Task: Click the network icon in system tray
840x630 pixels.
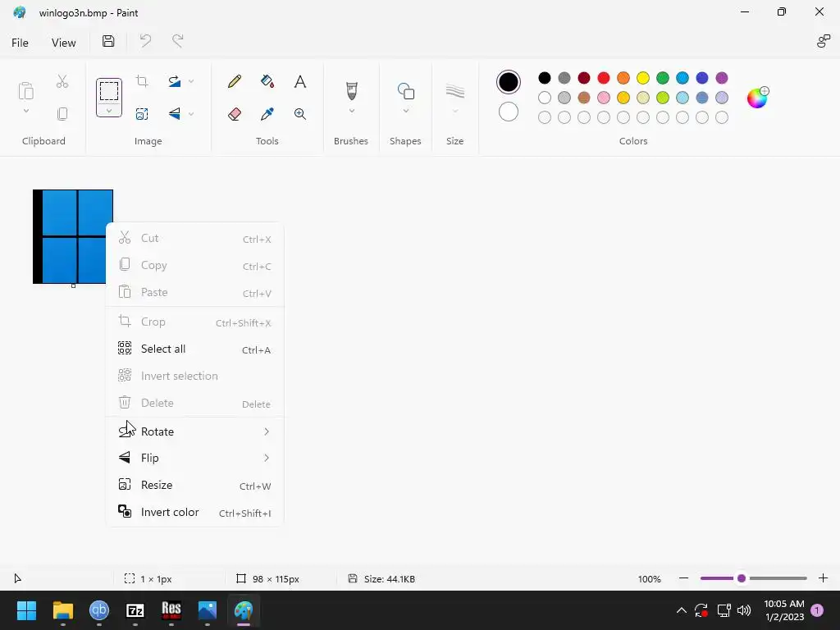Action: pyautogui.click(x=724, y=610)
